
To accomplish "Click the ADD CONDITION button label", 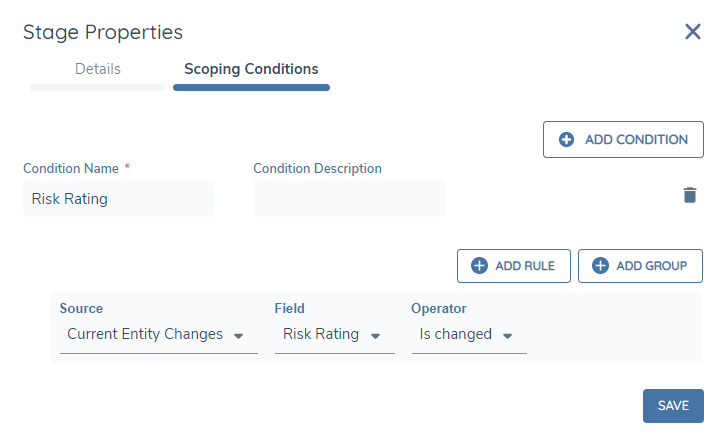I will point(636,140).
